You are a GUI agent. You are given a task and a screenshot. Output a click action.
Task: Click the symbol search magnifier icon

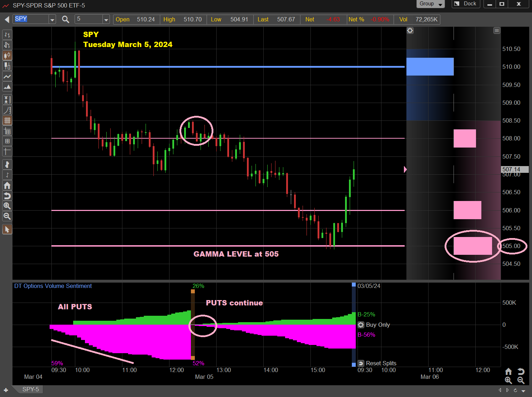point(65,19)
